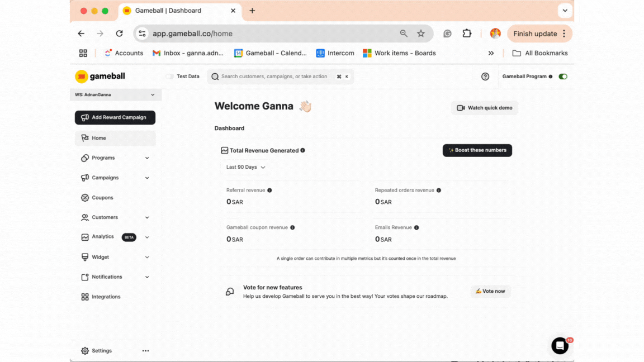Click the Gameball search input field

point(281,77)
